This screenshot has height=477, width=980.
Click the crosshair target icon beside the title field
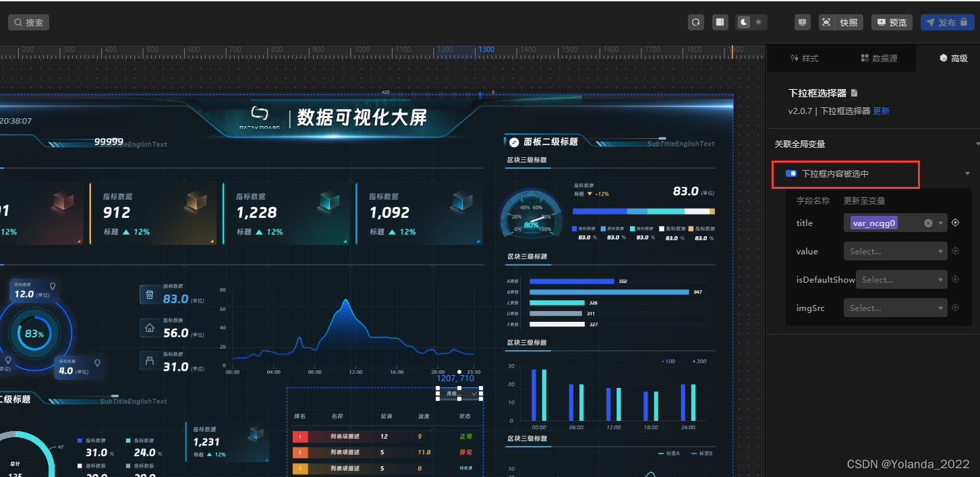click(955, 223)
